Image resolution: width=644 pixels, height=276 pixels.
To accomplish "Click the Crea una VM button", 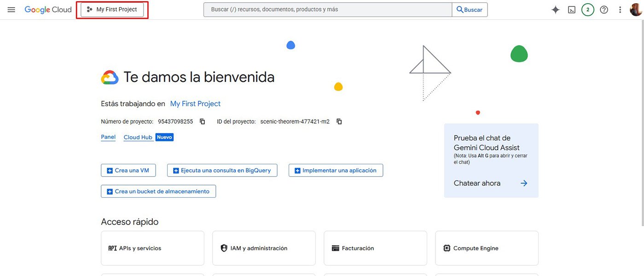I will pos(128,170).
